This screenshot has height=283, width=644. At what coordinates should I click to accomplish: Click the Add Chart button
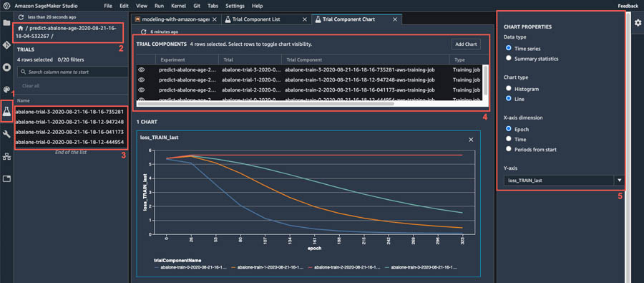[466, 44]
